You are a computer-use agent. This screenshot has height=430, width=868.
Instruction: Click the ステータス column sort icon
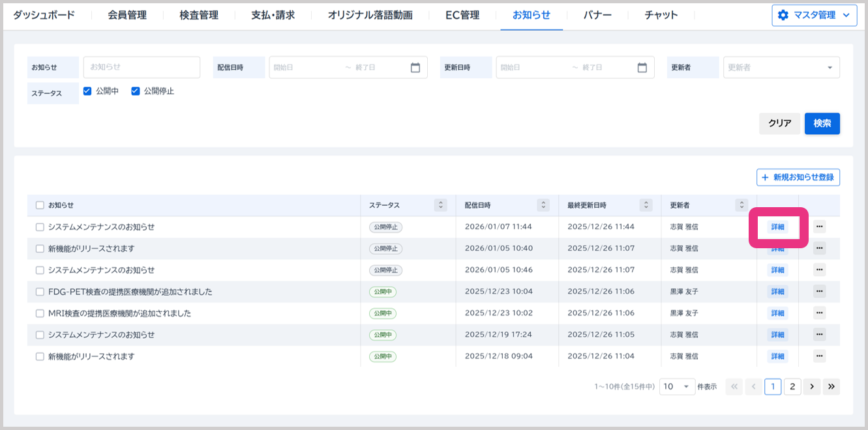441,205
